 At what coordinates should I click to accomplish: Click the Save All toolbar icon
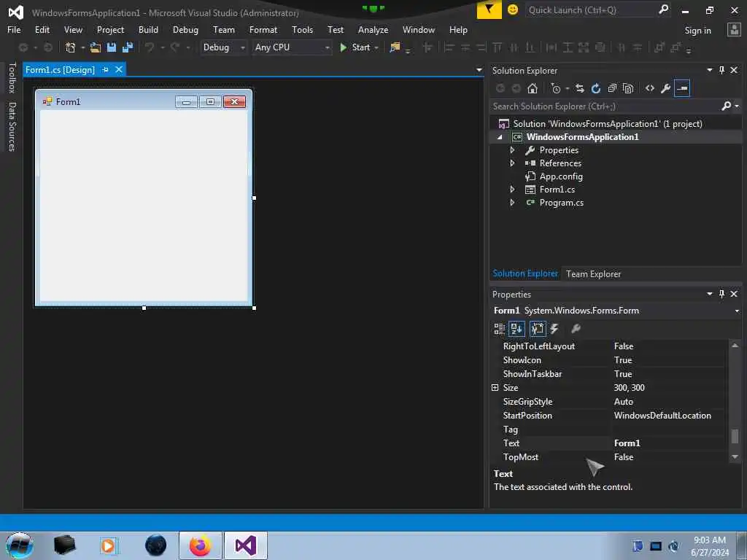coord(128,47)
